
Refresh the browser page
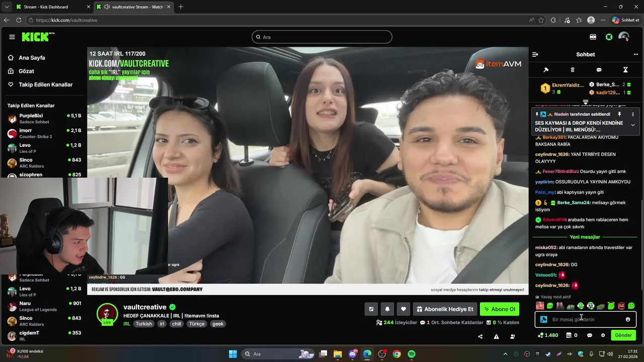coord(19,20)
